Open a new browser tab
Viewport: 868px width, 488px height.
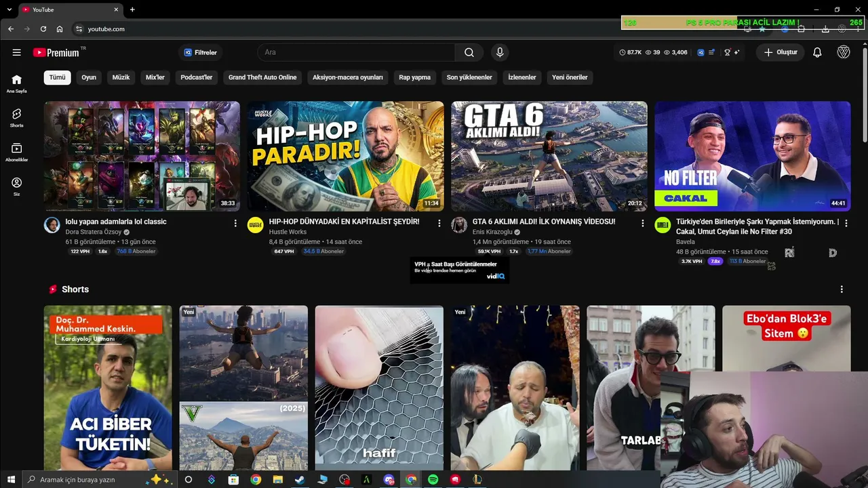pos(132,9)
